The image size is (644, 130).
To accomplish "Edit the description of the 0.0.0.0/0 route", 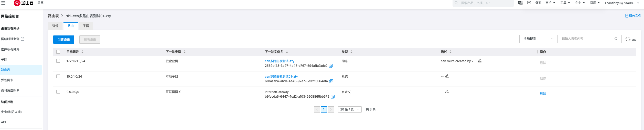I will [x=447, y=92].
